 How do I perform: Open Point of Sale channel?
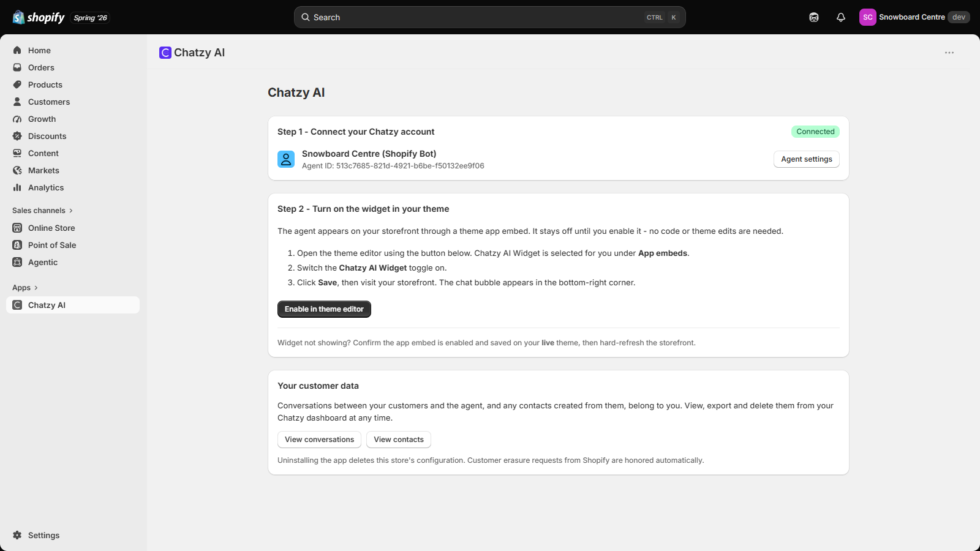(73, 245)
